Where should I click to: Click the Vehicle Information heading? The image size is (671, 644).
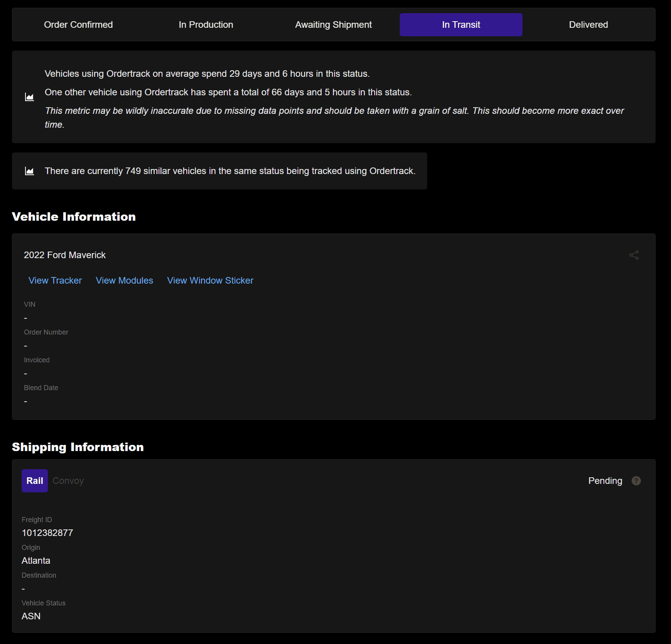point(74,216)
